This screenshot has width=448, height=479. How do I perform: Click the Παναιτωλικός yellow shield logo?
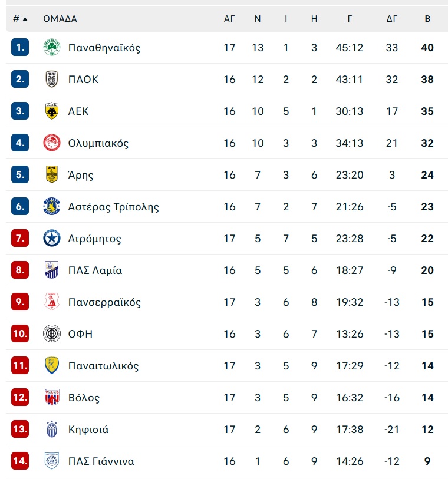coord(52,365)
